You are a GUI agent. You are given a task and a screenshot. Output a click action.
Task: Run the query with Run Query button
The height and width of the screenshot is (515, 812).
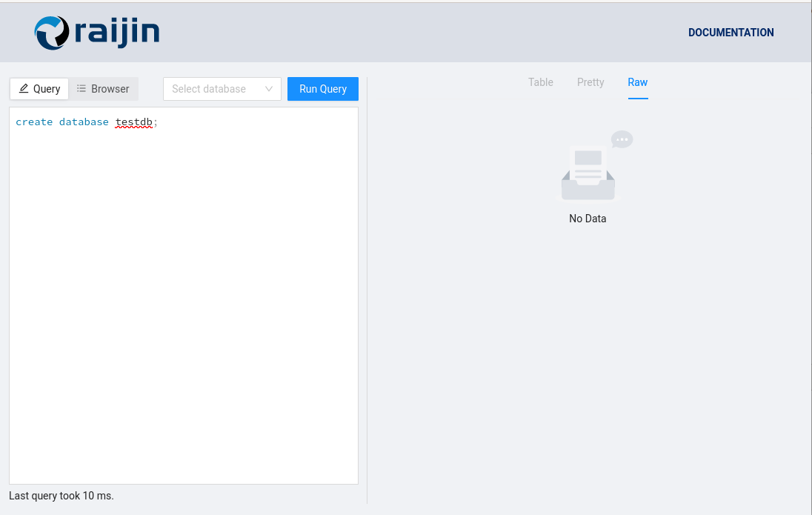click(322, 89)
